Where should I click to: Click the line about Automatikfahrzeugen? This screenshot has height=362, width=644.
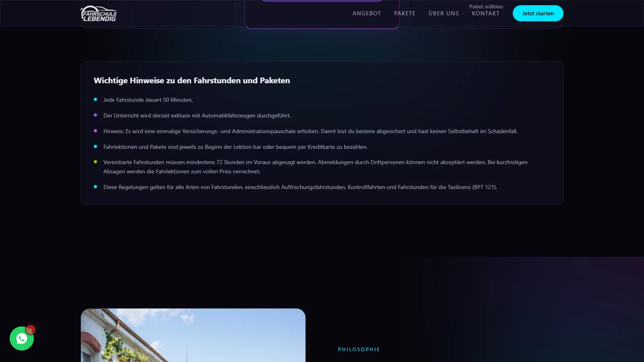pyautogui.click(x=197, y=115)
